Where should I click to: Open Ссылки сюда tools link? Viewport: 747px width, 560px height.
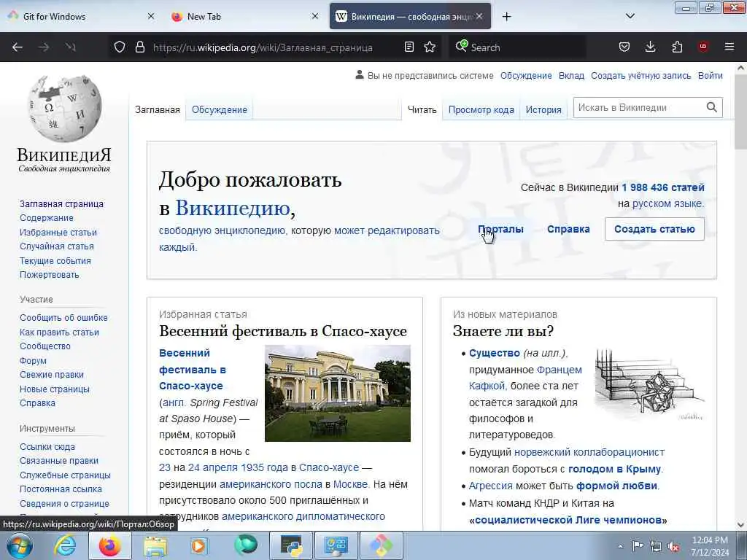(47, 447)
